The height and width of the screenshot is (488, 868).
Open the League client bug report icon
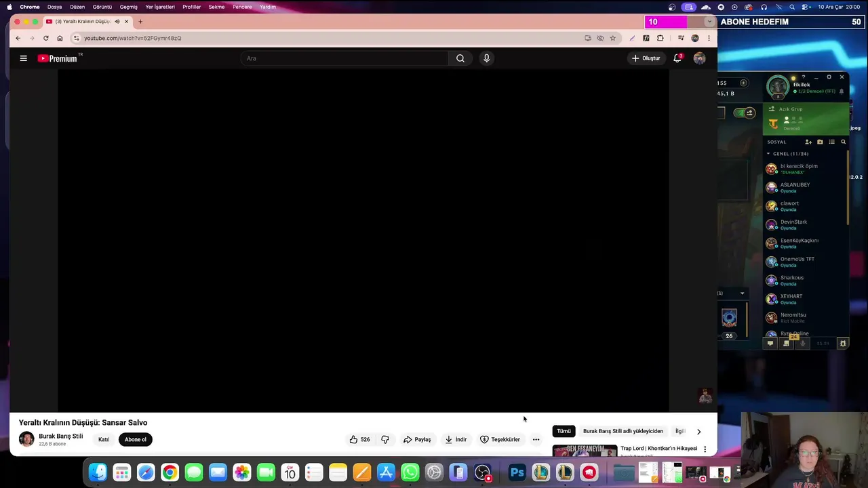(843, 344)
